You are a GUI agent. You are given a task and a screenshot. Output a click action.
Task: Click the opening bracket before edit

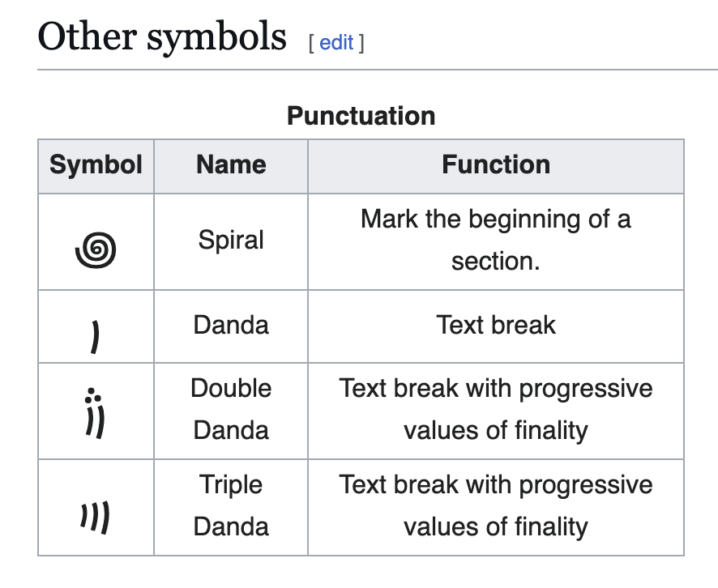(311, 43)
